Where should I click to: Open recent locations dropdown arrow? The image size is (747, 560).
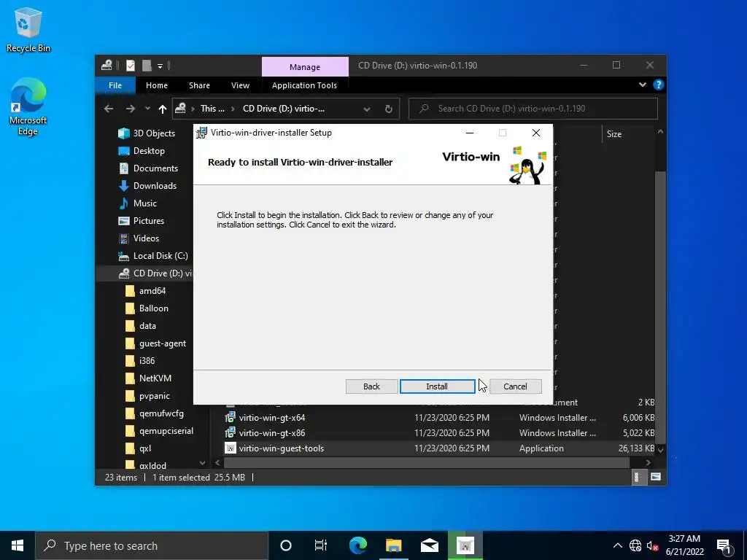pyautogui.click(x=147, y=109)
